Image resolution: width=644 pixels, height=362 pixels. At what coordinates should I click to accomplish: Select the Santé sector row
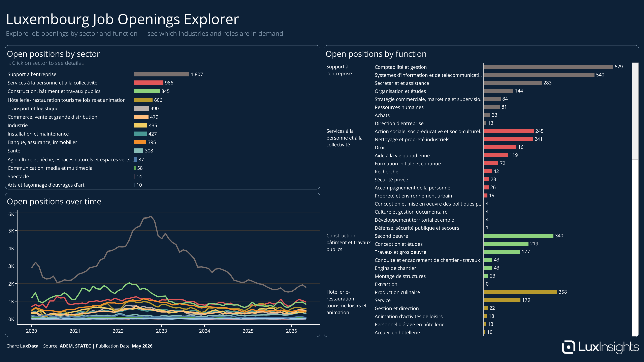[x=80, y=151]
